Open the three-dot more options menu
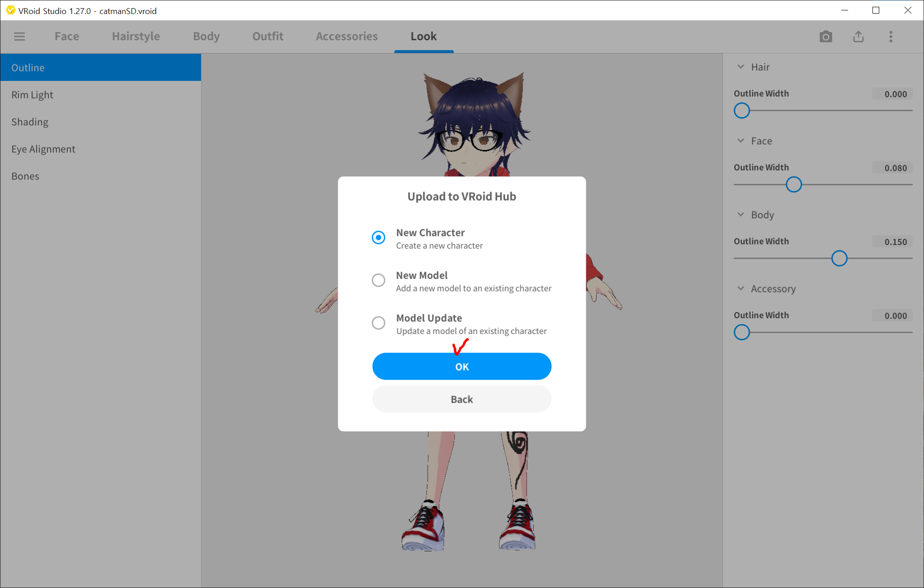The height and width of the screenshot is (588, 924). click(891, 37)
